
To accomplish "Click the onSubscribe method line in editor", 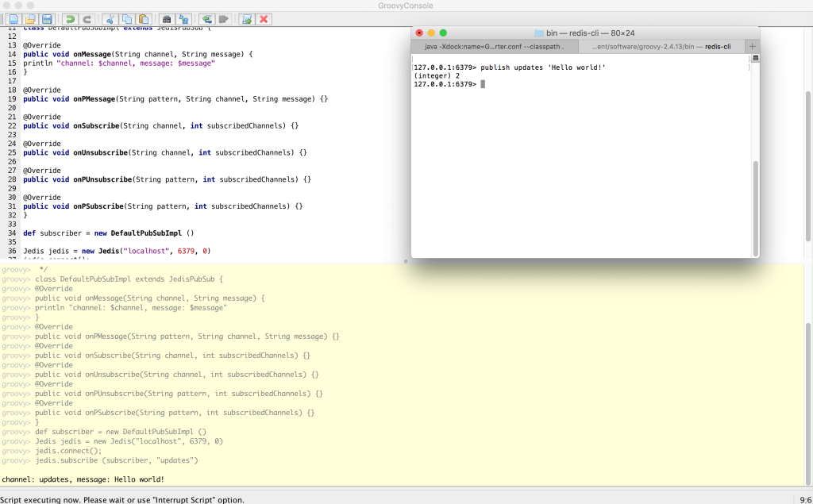I will tap(160, 125).
